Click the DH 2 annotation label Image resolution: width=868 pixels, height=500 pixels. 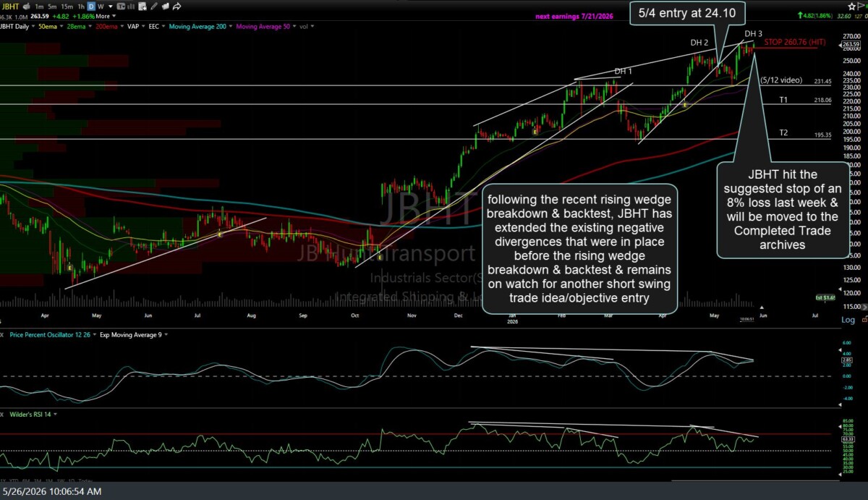click(x=699, y=43)
